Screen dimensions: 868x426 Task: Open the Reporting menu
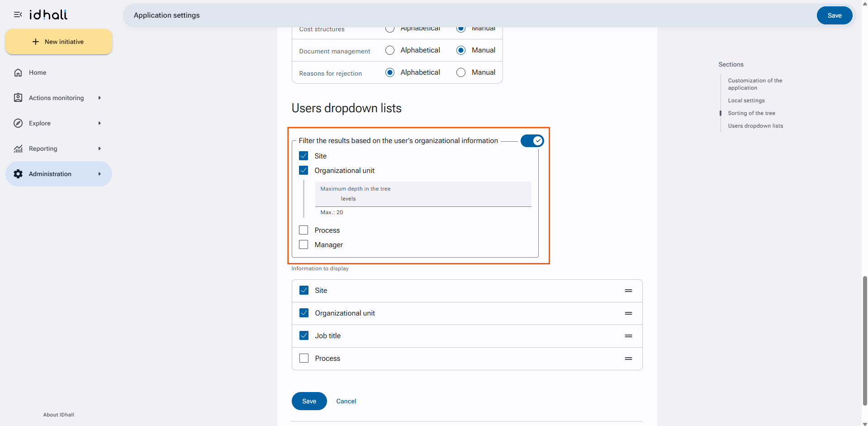point(59,148)
